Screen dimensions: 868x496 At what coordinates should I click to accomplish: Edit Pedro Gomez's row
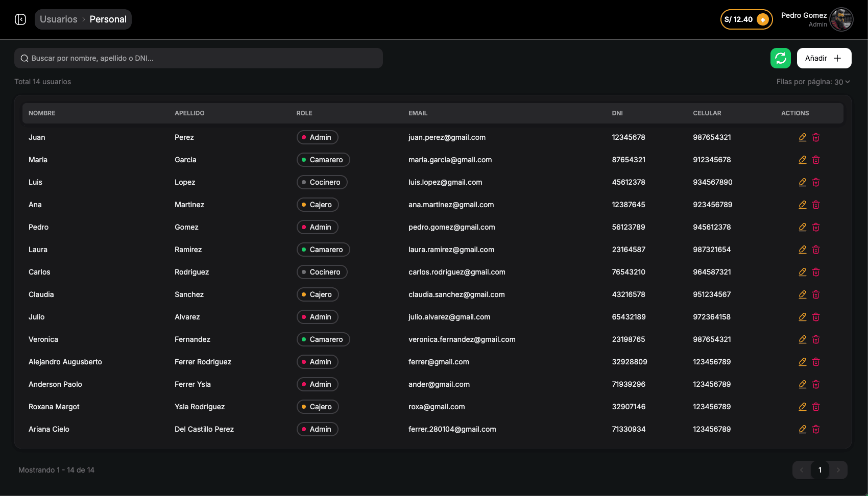pos(802,227)
